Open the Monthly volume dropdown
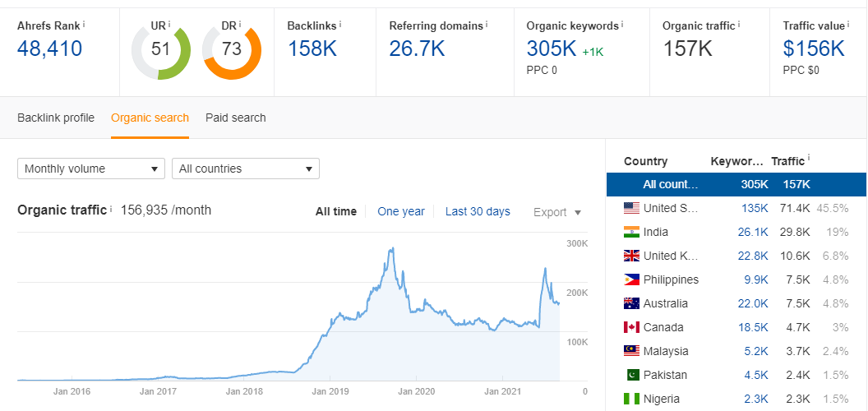 point(91,169)
